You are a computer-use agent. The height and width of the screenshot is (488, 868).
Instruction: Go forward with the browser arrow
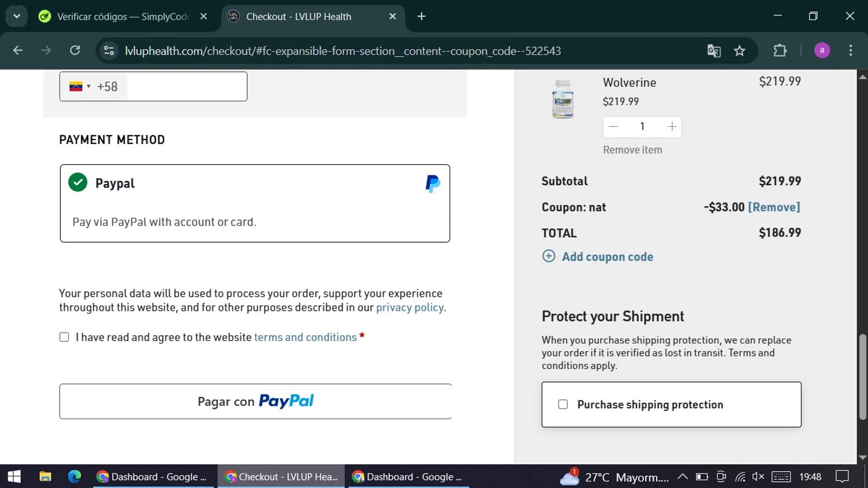(46, 51)
